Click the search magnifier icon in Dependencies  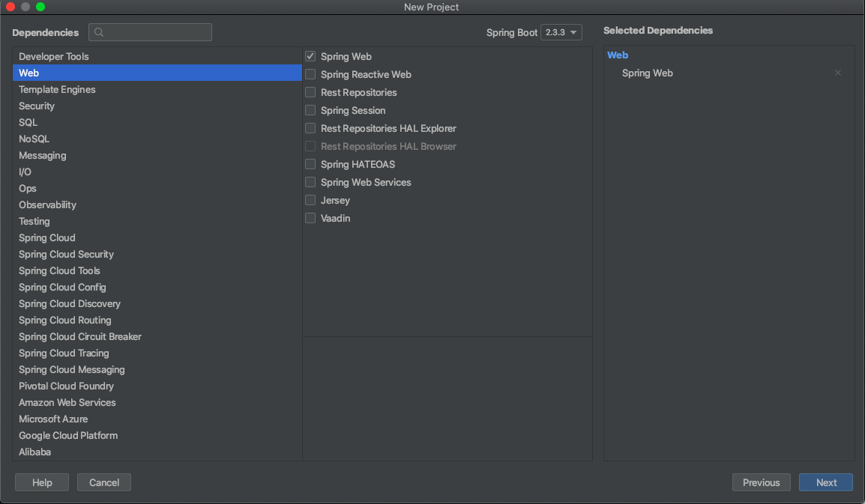(99, 32)
